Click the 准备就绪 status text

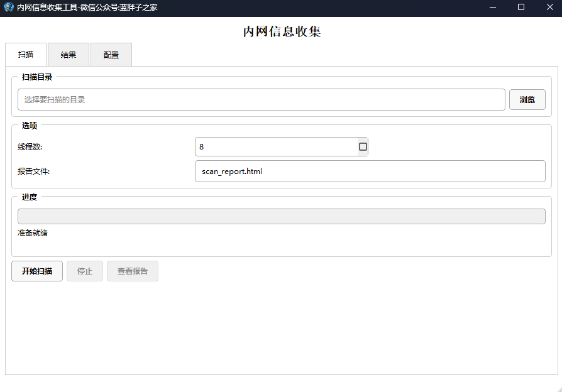33,233
